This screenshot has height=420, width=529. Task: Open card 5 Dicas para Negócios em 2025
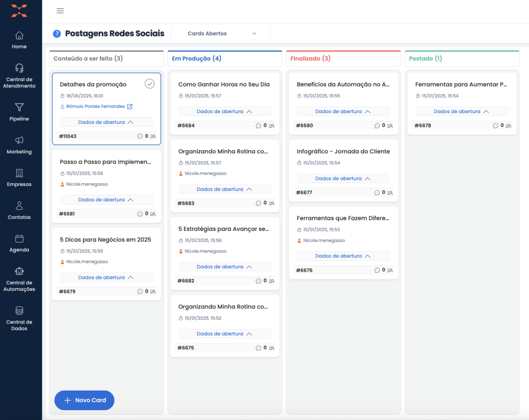[105, 240]
